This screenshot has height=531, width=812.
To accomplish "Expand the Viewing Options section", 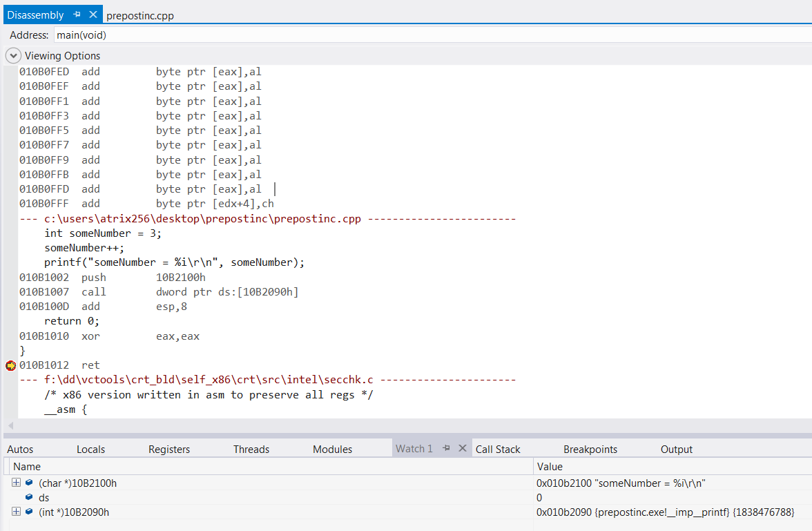I will (x=13, y=56).
